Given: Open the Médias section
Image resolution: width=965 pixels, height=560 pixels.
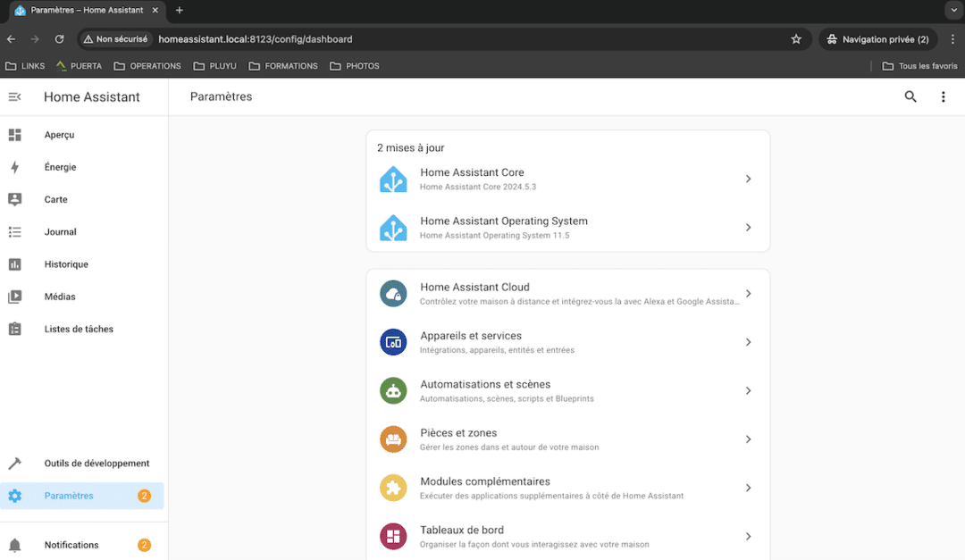Looking at the screenshot, I should pos(59,296).
